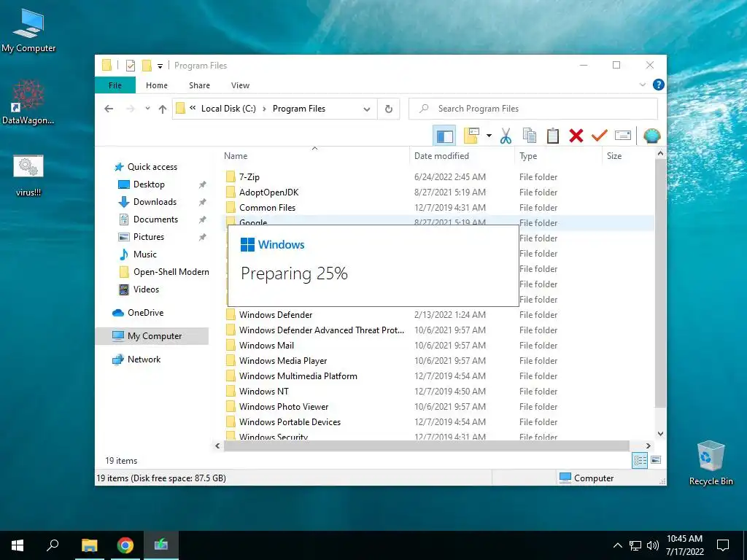Click the Paste clipboard toolbar icon
The width and height of the screenshot is (747, 560).
pos(553,136)
